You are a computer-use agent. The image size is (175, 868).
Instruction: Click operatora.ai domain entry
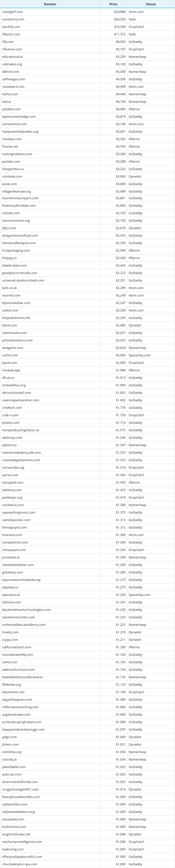point(11,595)
